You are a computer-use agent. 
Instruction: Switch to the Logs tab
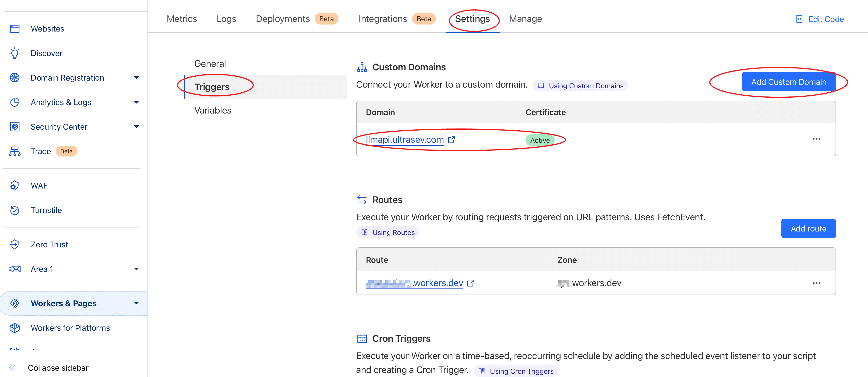click(226, 19)
